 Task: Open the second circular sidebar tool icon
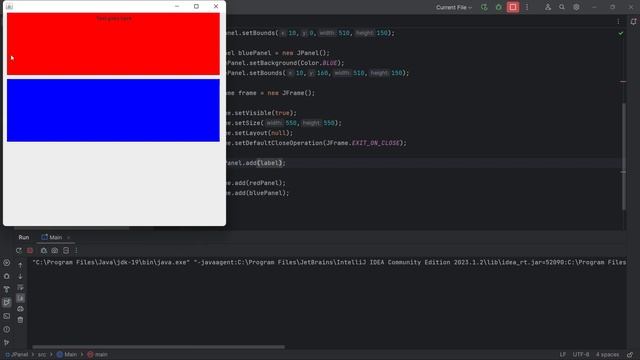tap(7, 276)
